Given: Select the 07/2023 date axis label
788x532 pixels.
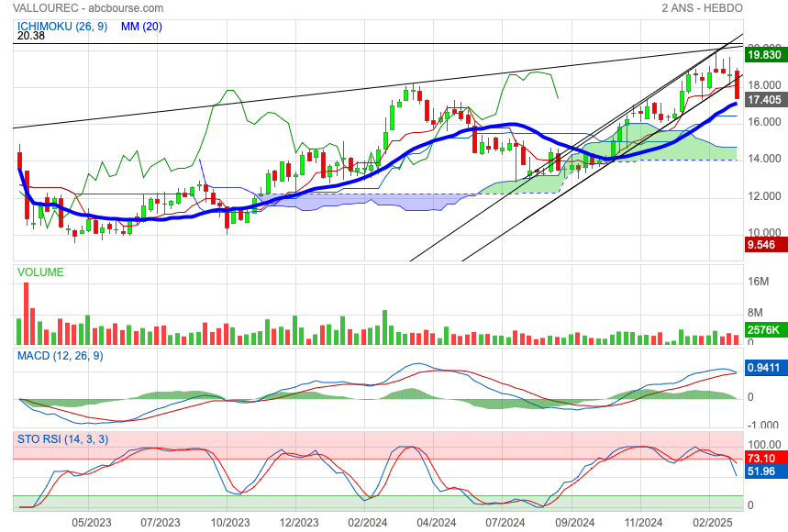Looking at the screenshot, I should click(x=161, y=523).
